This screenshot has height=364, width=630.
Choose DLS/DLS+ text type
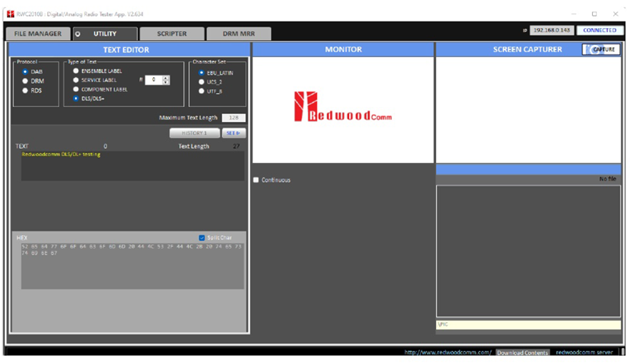(76, 98)
